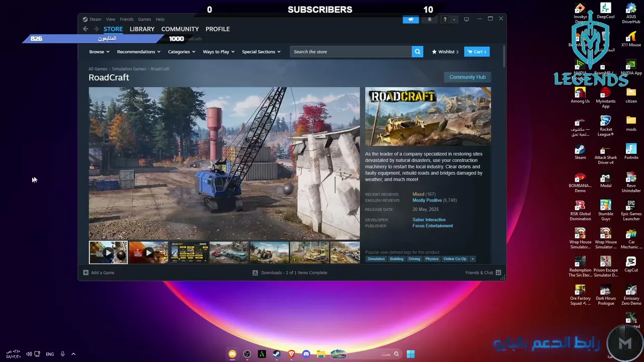
Task: Open the CapCut desktop shortcut
Action: tap(631, 264)
